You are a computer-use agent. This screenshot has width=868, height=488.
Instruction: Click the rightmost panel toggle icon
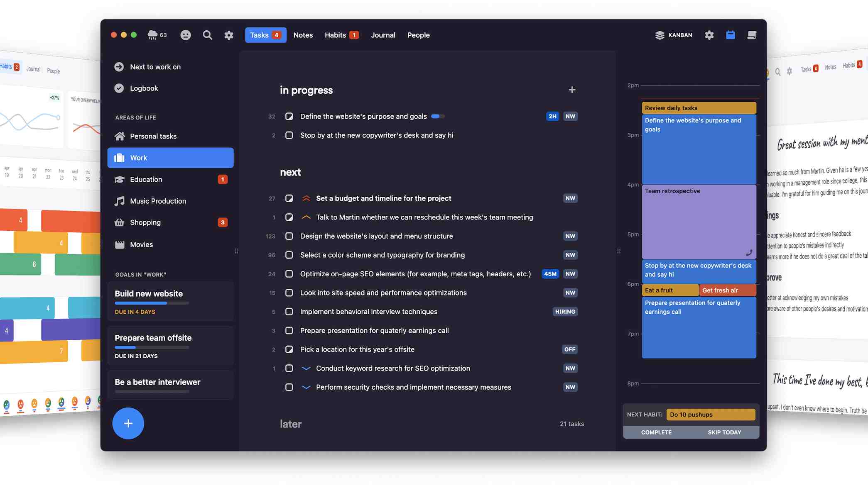coord(752,35)
